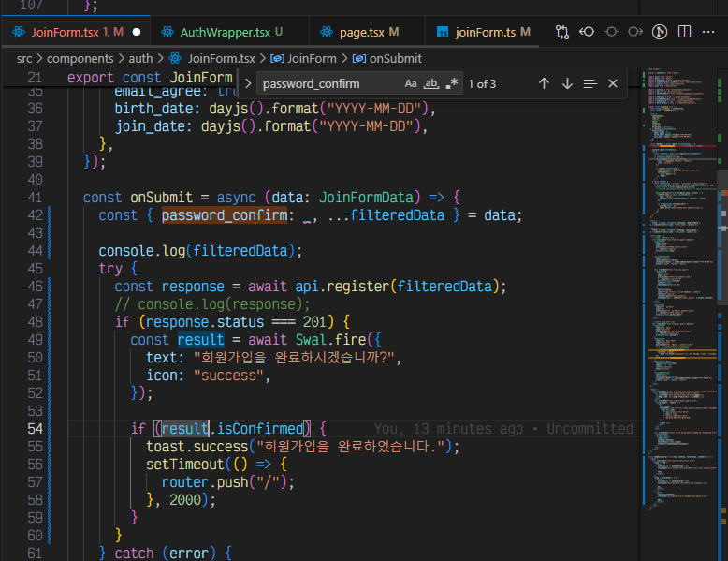This screenshot has height=561, width=728.
Task: Click the compare changes icon in editor toolbar
Action: point(562,32)
